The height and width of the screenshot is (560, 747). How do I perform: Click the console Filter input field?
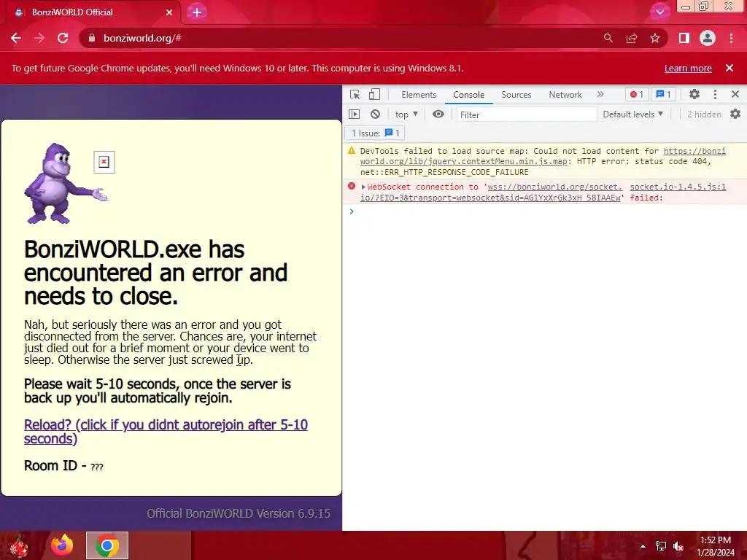pyautogui.click(x=527, y=114)
